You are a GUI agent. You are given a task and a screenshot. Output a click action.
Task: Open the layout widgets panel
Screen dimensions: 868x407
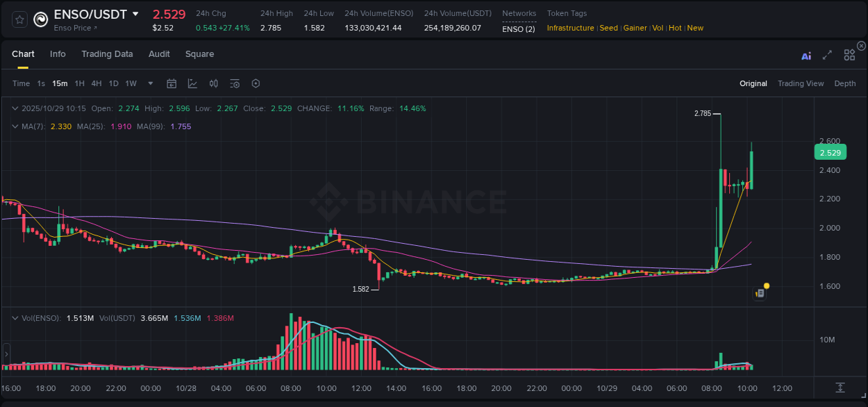(x=849, y=55)
